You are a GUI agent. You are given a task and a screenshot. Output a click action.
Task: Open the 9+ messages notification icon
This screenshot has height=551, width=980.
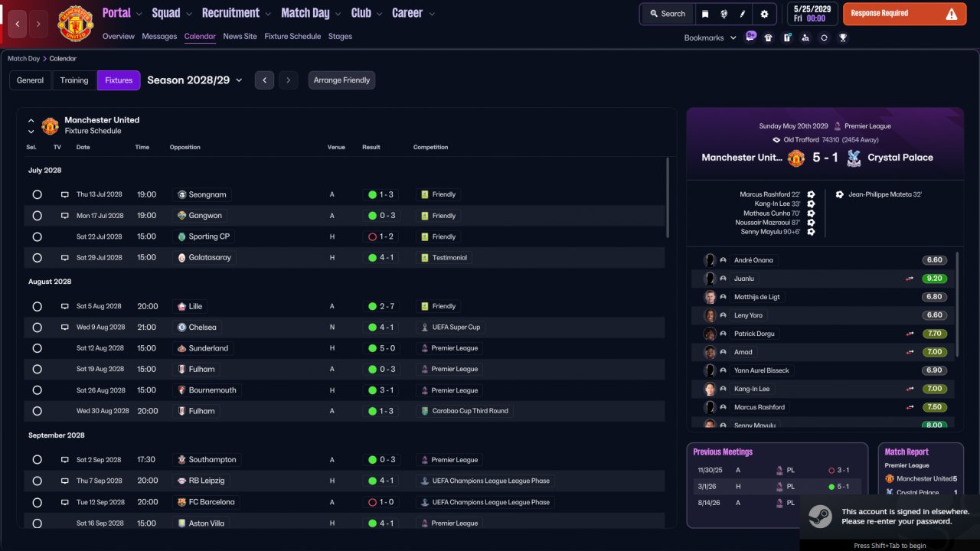point(750,37)
